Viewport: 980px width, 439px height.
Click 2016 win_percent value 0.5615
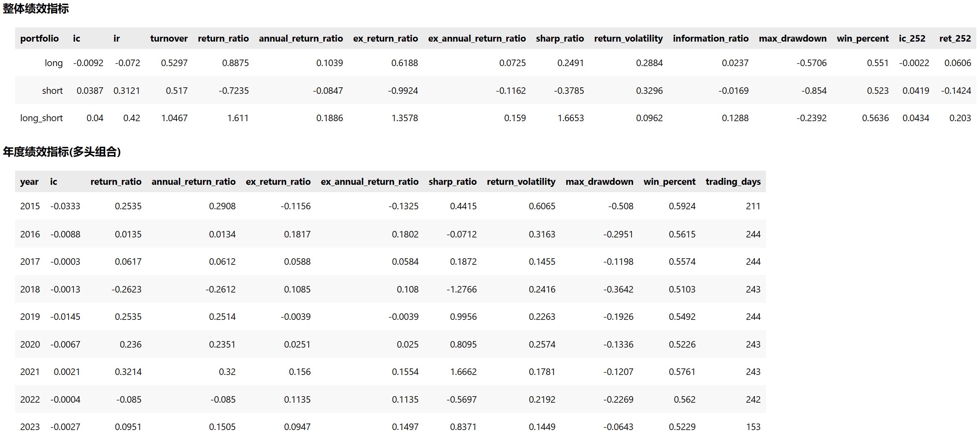pos(682,234)
